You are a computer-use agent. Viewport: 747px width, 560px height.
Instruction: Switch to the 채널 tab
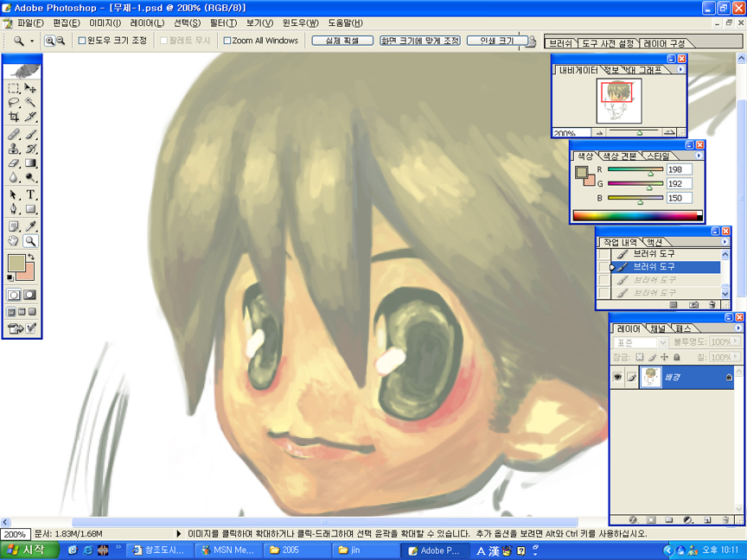[658, 328]
